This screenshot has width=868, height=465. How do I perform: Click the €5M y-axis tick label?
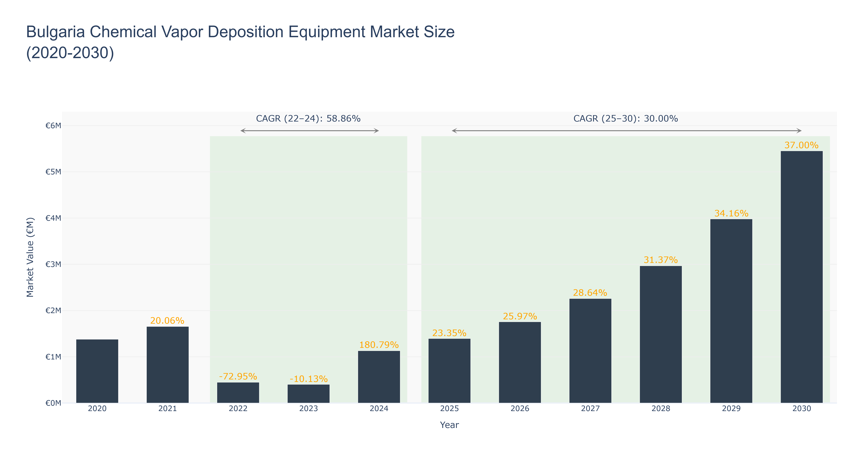[x=53, y=172]
